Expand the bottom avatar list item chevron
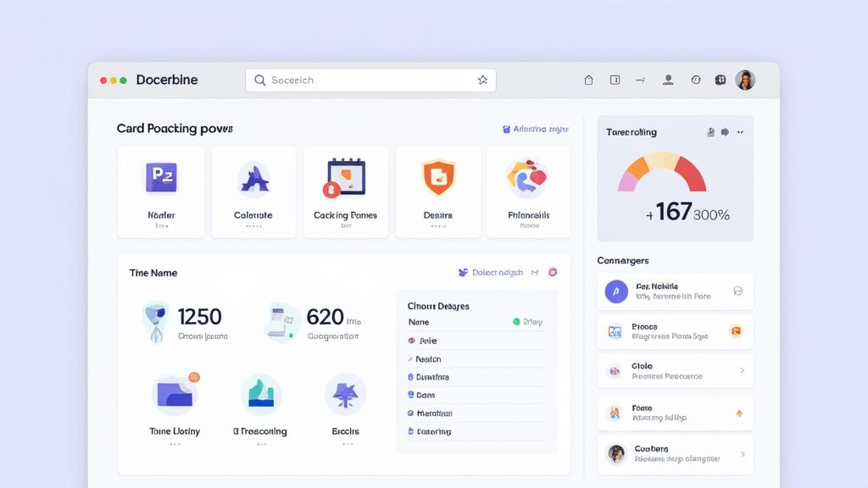Image resolution: width=868 pixels, height=488 pixels. point(742,454)
